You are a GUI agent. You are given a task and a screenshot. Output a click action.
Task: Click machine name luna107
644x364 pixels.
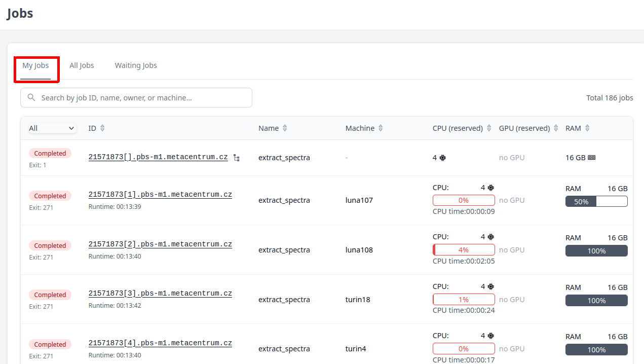[359, 200]
